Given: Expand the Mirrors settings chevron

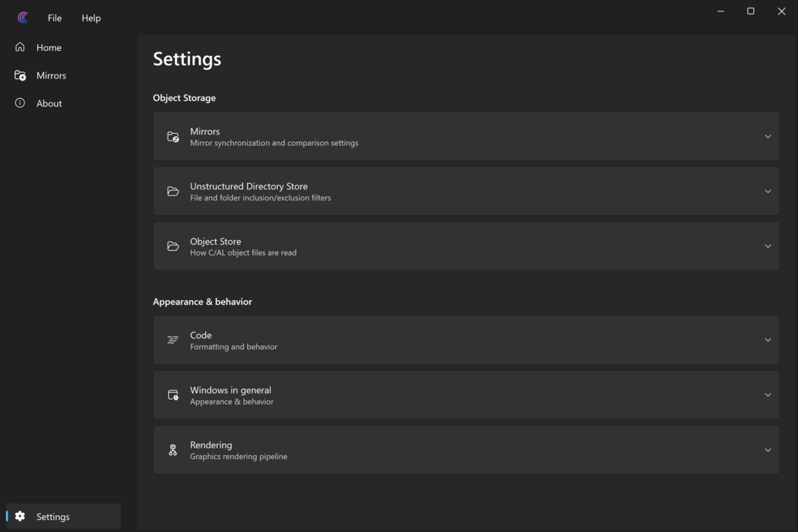Looking at the screenshot, I should coord(768,137).
